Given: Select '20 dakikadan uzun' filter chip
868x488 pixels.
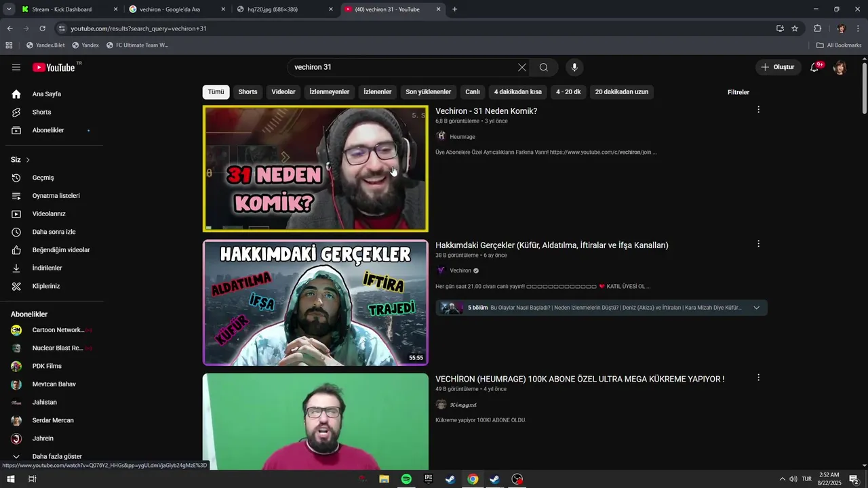Looking at the screenshot, I should pos(622,92).
